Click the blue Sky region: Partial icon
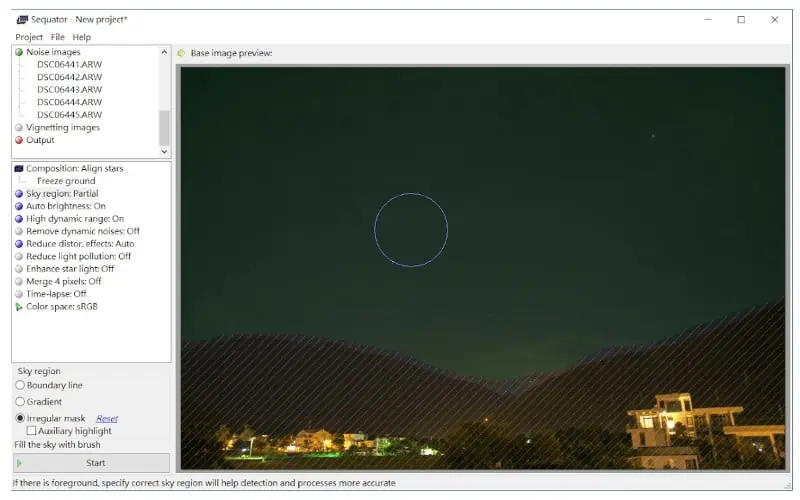 coord(19,194)
